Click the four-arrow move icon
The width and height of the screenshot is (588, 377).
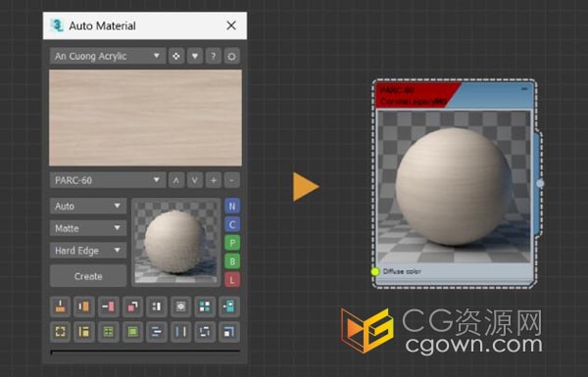[176, 56]
